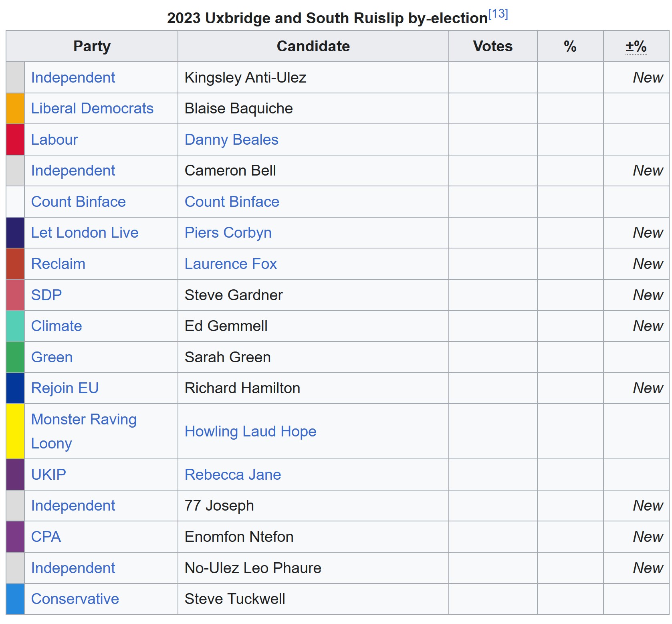
Task: Click the Reclaim party link
Action: (x=58, y=264)
